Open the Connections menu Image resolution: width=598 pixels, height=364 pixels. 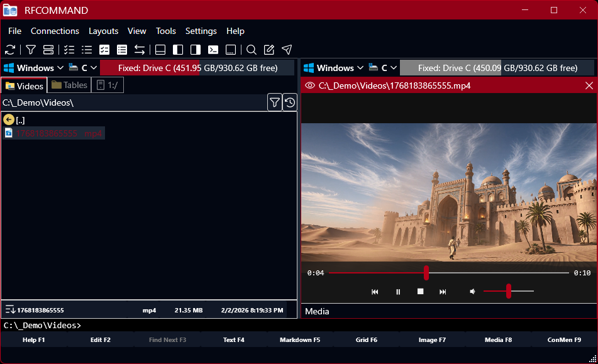[55, 31]
